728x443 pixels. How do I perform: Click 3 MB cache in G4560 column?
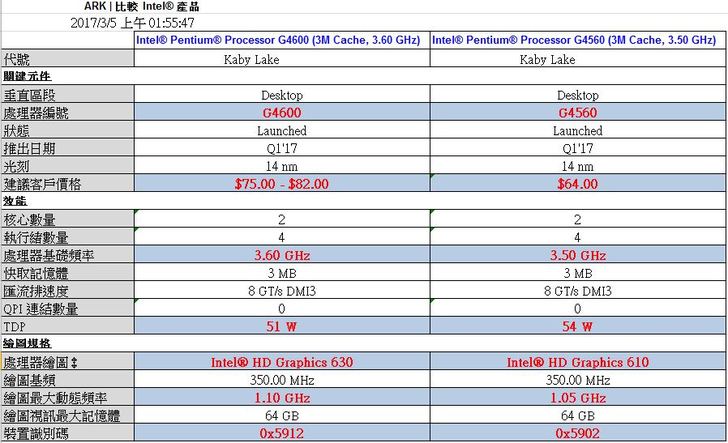578,273
